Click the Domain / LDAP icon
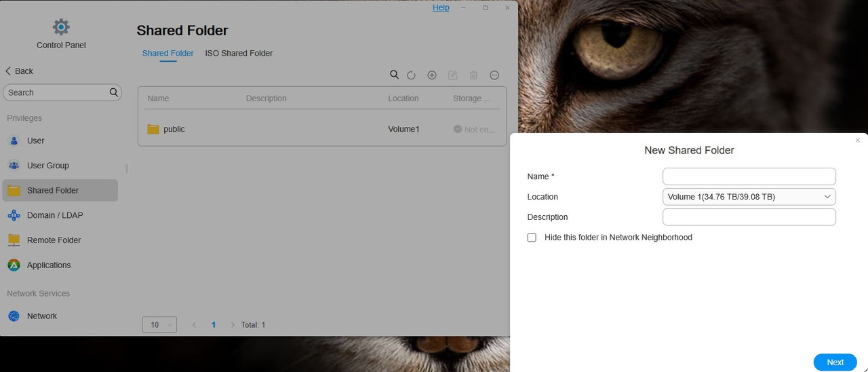The image size is (868, 372). (x=14, y=215)
